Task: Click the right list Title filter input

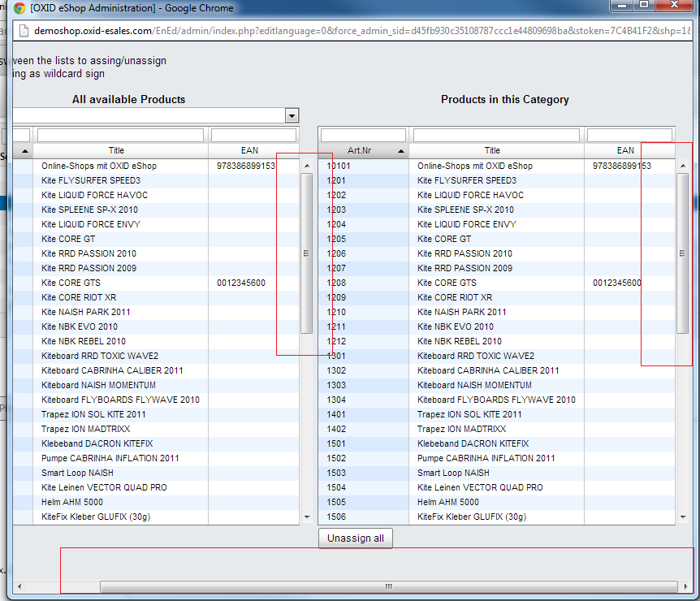Action: pos(496,135)
